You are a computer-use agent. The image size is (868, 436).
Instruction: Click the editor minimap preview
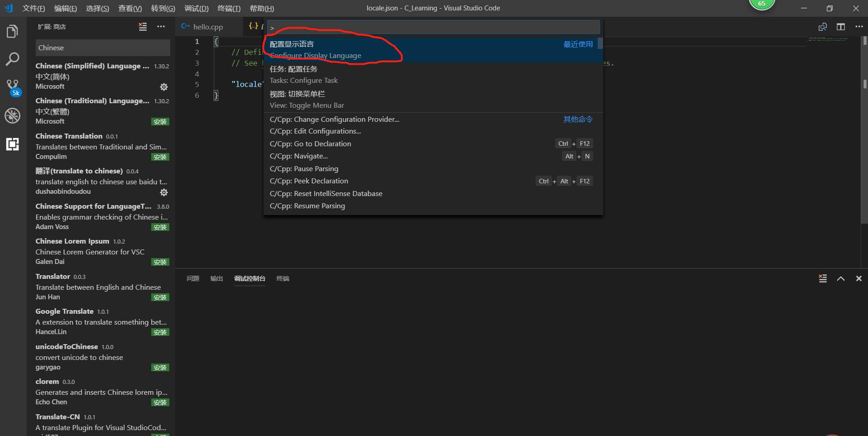(828, 39)
